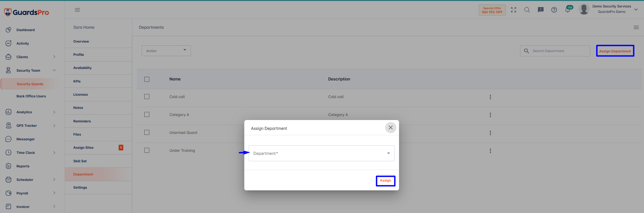The image size is (644, 213).
Task: Open the notifications bell icon
Action: click(x=568, y=10)
